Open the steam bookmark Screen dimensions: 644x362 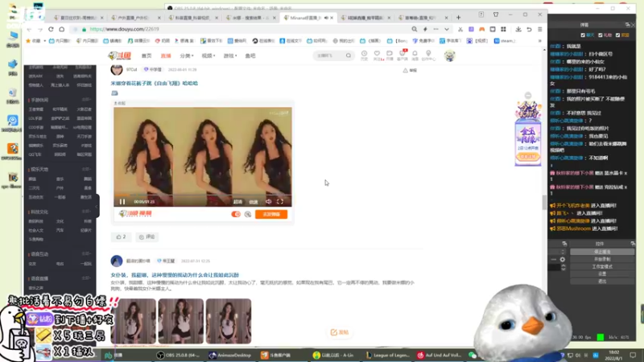point(505,41)
